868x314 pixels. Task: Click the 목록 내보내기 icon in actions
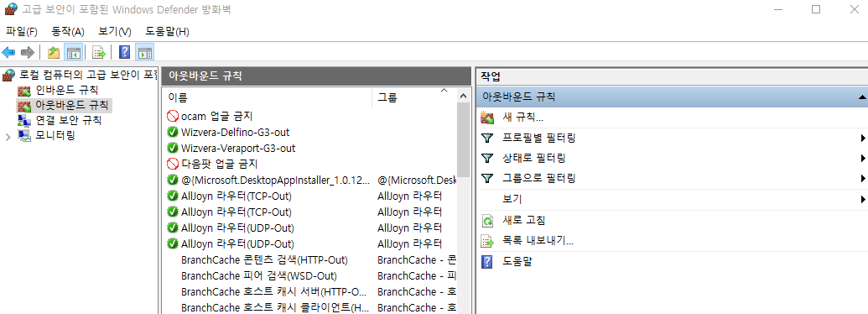487,242
